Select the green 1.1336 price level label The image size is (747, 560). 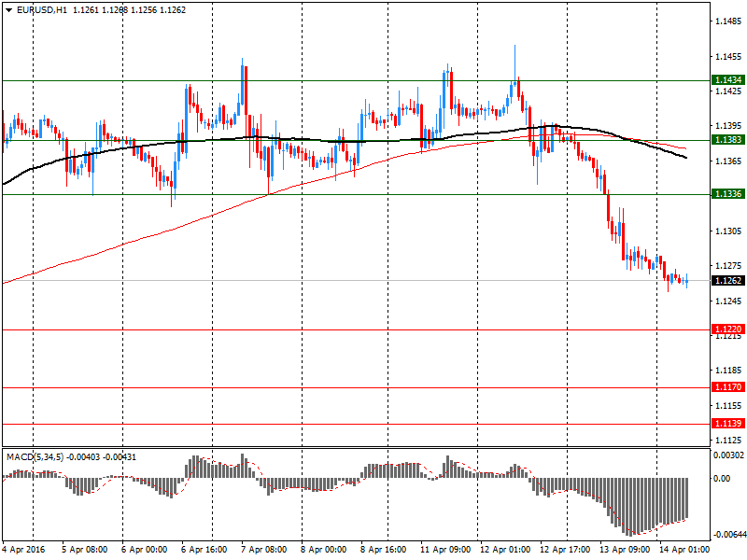click(728, 194)
